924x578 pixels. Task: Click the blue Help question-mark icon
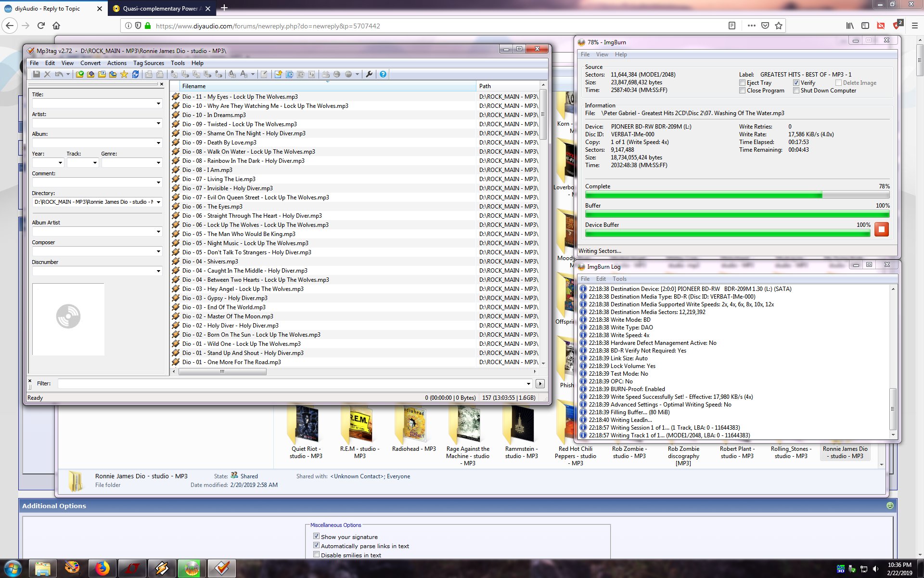coord(383,74)
